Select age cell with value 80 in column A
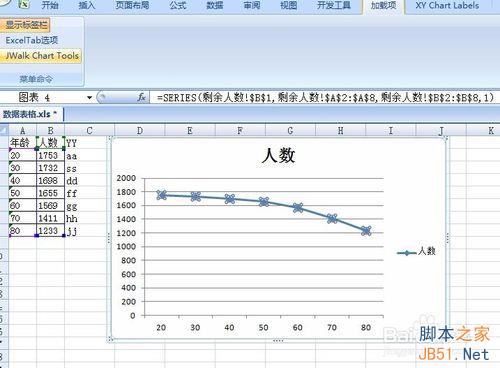 (23, 231)
